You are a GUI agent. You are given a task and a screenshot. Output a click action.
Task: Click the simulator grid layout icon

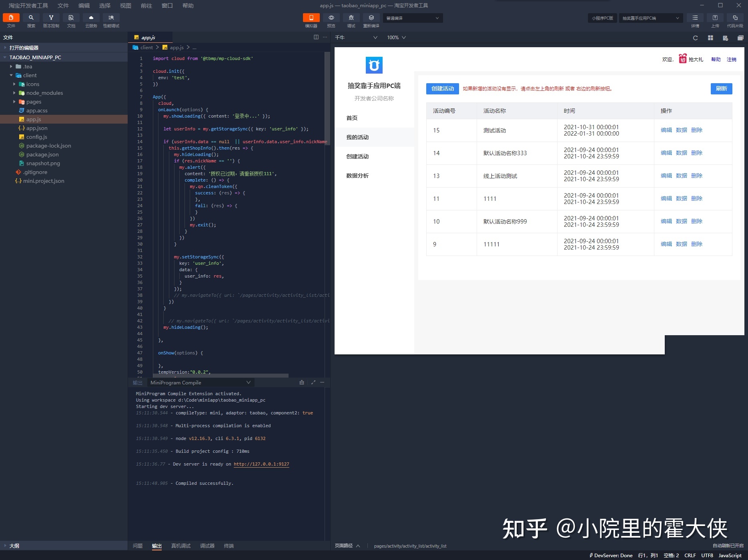pyautogui.click(x=710, y=38)
